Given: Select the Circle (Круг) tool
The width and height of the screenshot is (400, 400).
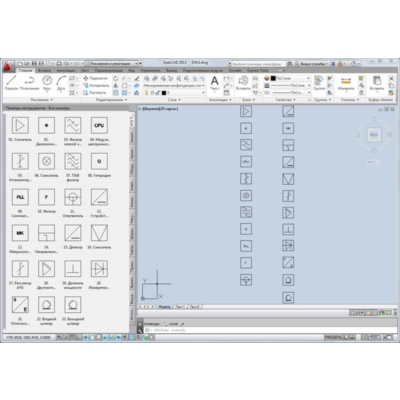Looking at the screenshot, I should coord(47,83).
